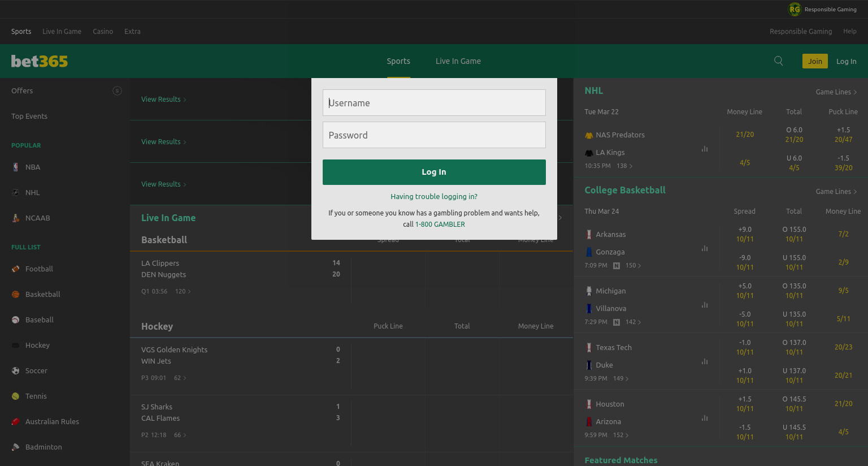Select the Badminton sidebar icon

coord(15,447)
